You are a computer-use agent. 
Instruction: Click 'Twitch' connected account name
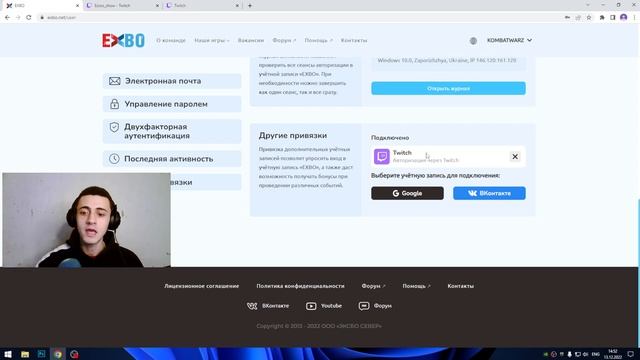point(402,153)
